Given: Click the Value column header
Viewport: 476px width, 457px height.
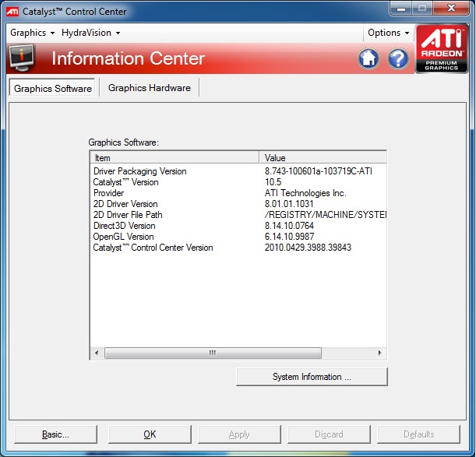Looking at the screenshot, I should pyautogui.click(x=323, y=158).
